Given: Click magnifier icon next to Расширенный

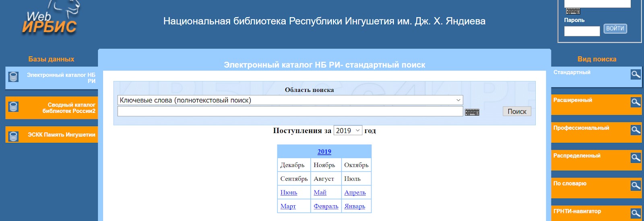Looking at the screenshot, I should point(636,102).
